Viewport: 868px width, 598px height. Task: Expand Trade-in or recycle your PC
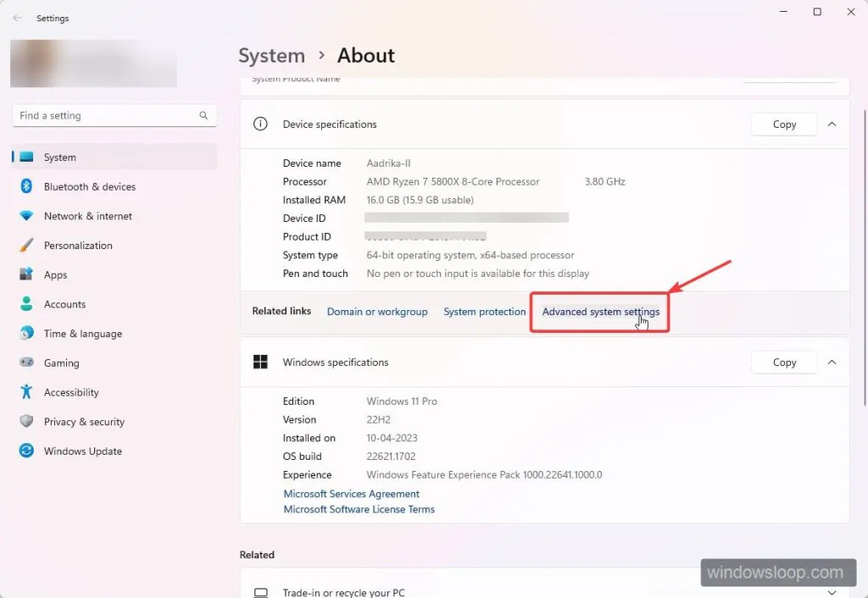[832, 592]
